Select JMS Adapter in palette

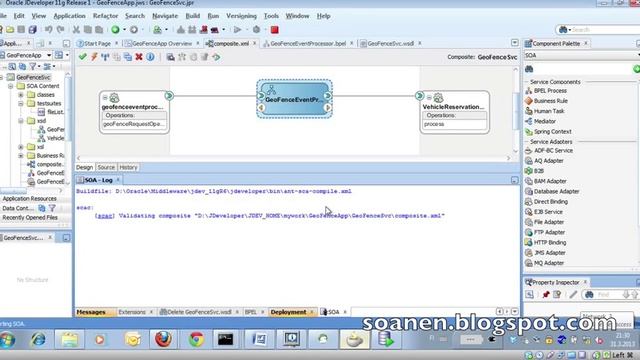(545, 253)
